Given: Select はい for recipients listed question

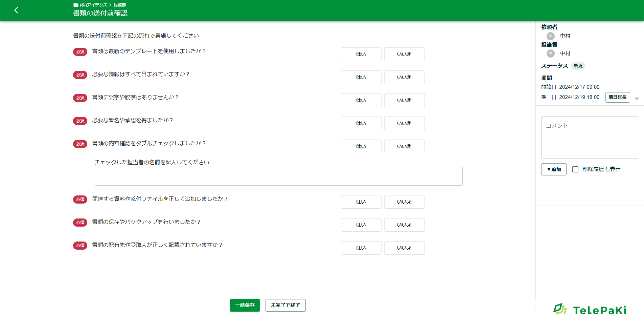Looking at the screenshot, I should pyautogui.click(x=361, y=248).
